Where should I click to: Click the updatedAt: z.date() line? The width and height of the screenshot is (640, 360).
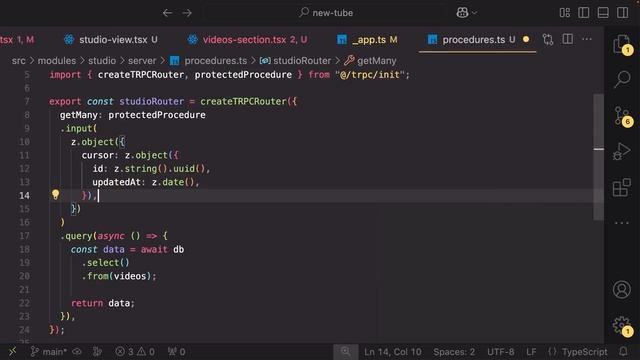tap(146, 182)
